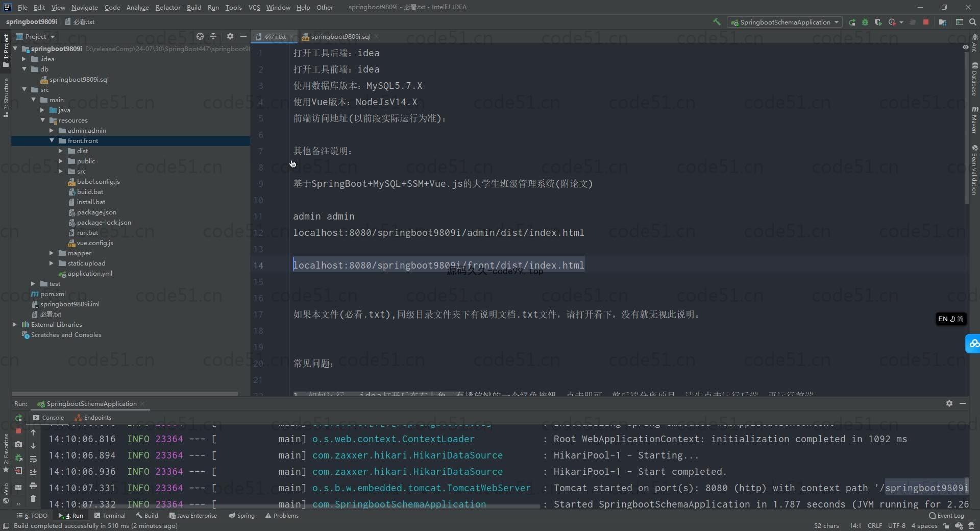Viewport: 980px width, 531px height.
Task: Toggle soft-wrap in the console
Action: click(33, 459)
